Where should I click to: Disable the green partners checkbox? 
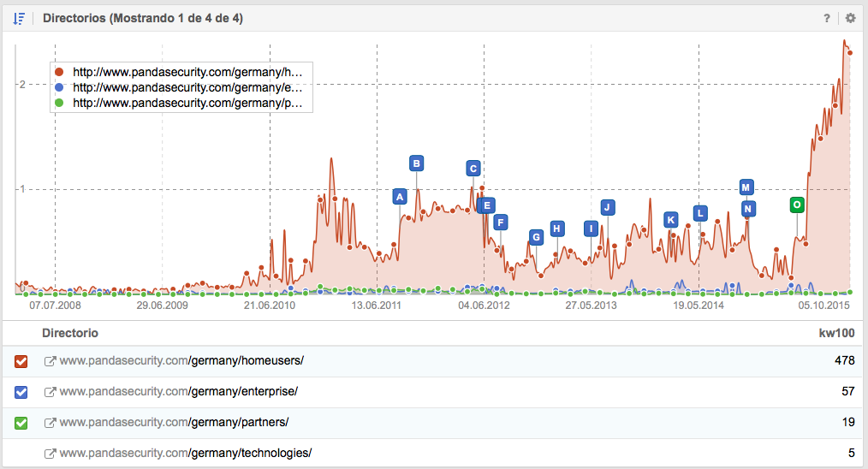[22, 423]
